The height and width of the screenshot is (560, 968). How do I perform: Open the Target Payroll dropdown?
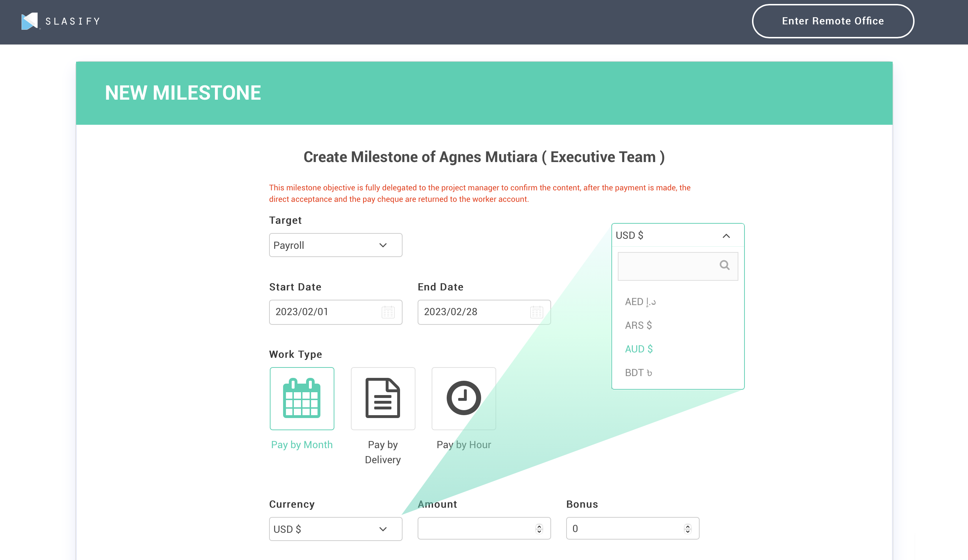pos(335,245)
